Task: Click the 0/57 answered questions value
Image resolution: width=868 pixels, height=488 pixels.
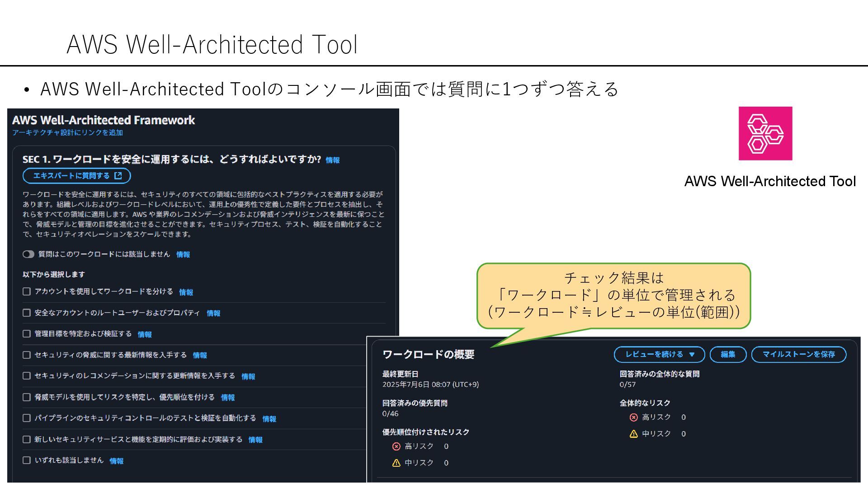Action: (627, 385)
